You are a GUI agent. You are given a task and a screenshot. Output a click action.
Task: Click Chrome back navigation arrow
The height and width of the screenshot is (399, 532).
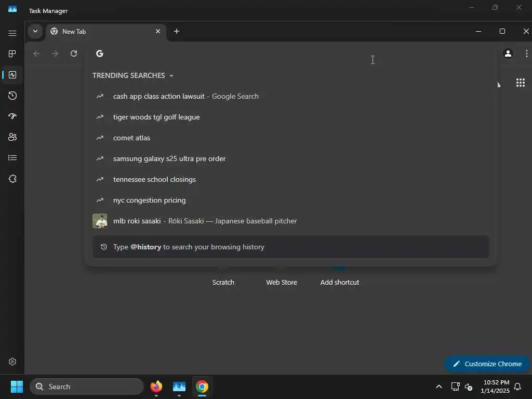click(36, 54)
